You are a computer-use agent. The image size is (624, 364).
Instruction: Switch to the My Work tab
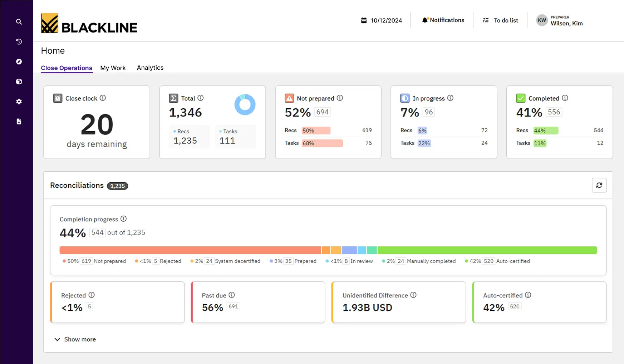[x=113, y=68]
